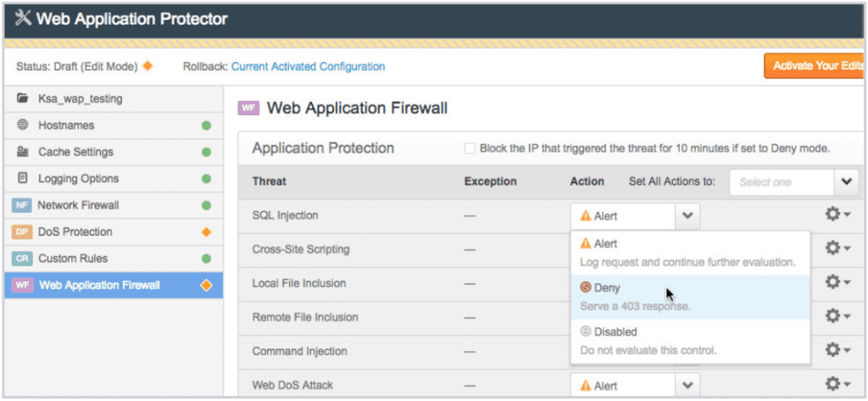The image size is (868, 401).
Task: Click the CR Custom Rules badge icon
Action: pyautogui.click(x=21, y=259)
